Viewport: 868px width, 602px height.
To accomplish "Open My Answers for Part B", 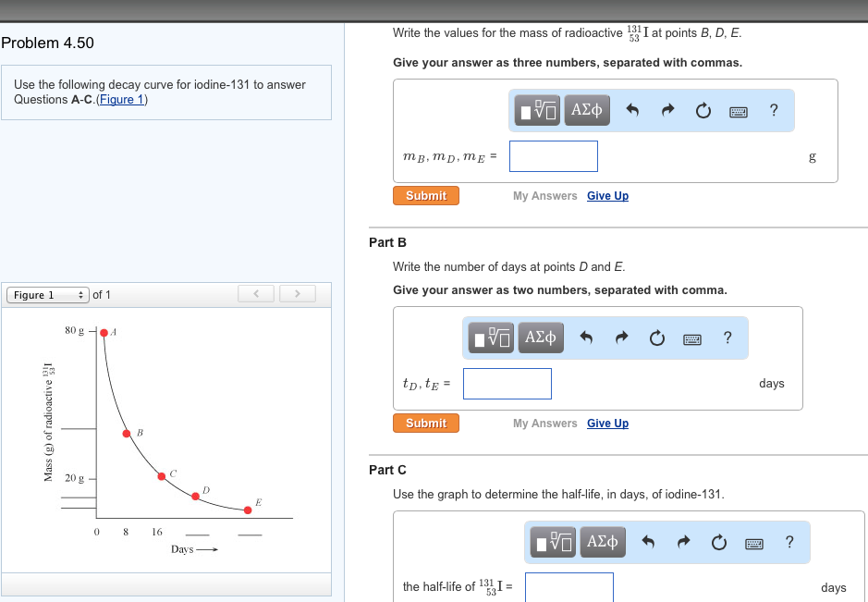I will click(544, 424).
